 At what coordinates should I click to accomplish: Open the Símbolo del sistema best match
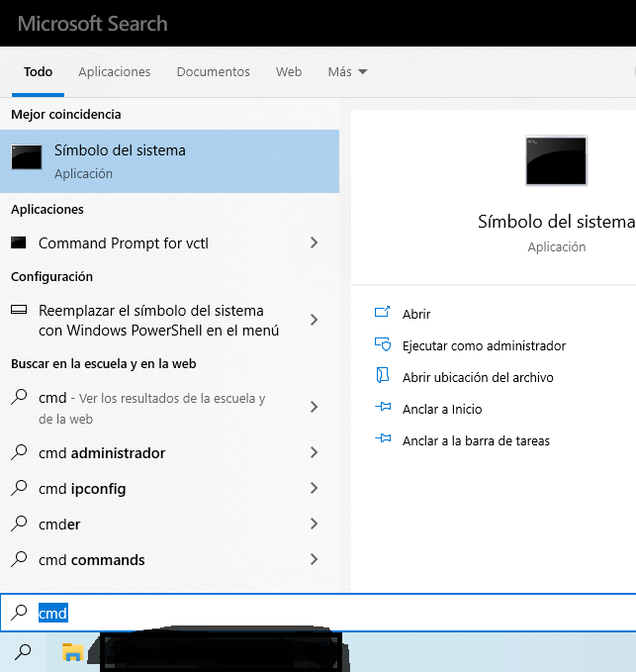click(x=169, y=161)
